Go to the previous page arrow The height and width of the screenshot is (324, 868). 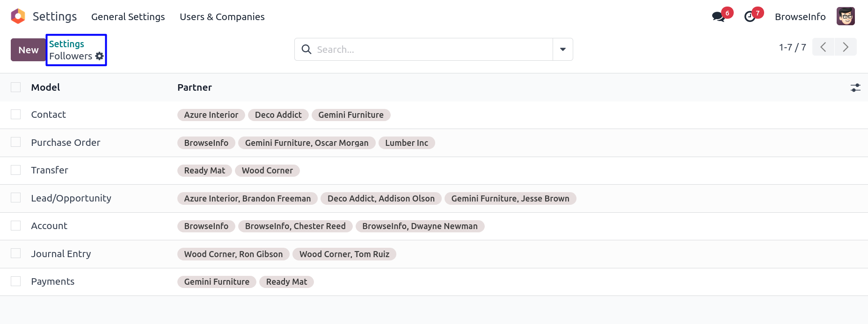click(x=823, y=47)
